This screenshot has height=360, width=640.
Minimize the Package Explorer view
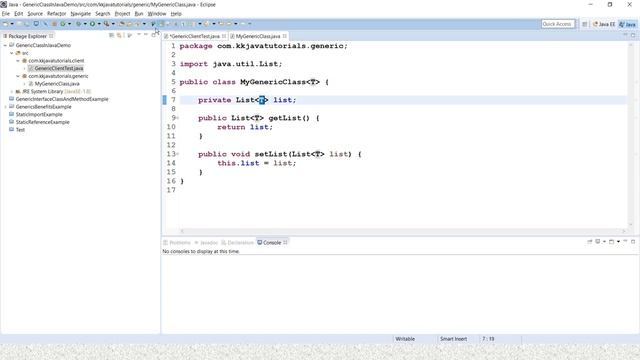click(x=146, y=35)
